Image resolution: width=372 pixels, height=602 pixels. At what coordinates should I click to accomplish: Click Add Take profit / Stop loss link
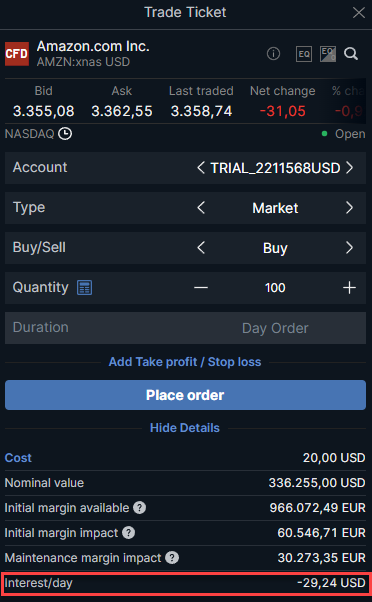coord(185,362)
